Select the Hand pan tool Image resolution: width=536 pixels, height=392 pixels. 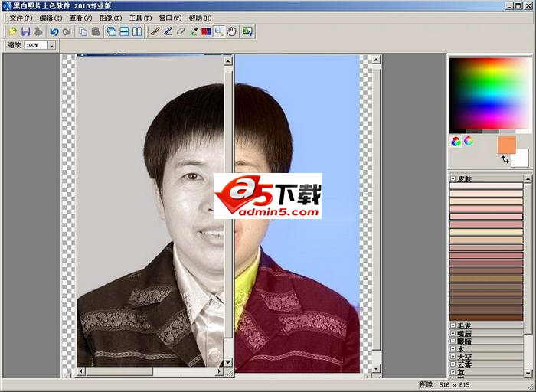231,31
